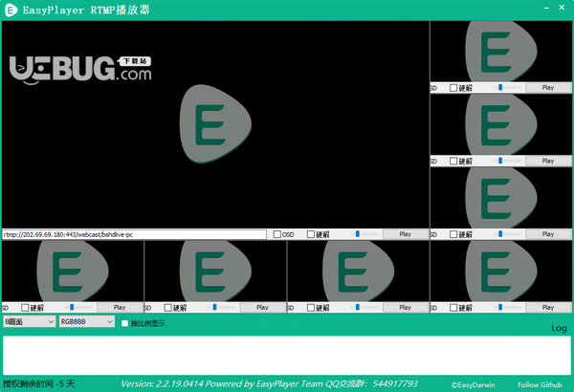Click the slider of the second right-column pane

point(507,161)
